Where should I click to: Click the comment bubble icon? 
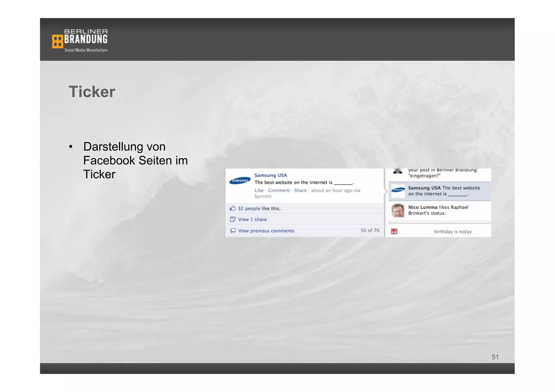233,231
